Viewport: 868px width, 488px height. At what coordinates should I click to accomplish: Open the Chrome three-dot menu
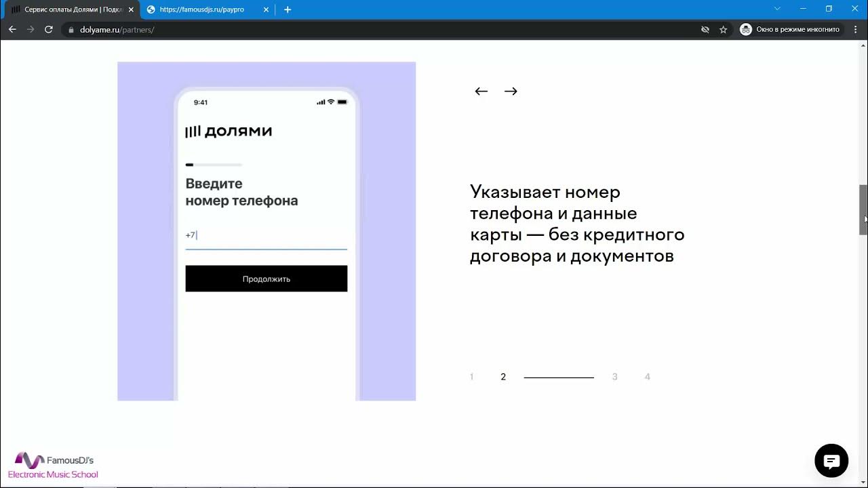(x=855, y=29)
